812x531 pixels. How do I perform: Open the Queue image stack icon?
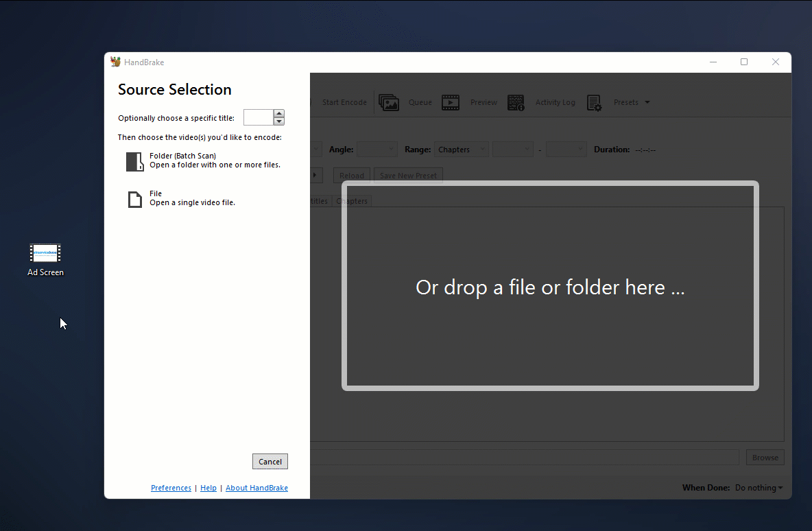pos(389,102)
